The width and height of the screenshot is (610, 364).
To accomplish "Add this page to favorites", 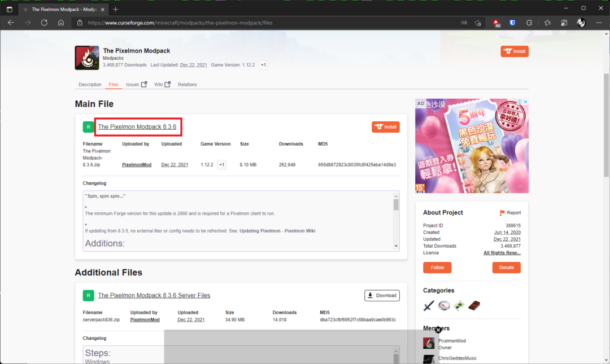I will (478, 23).
